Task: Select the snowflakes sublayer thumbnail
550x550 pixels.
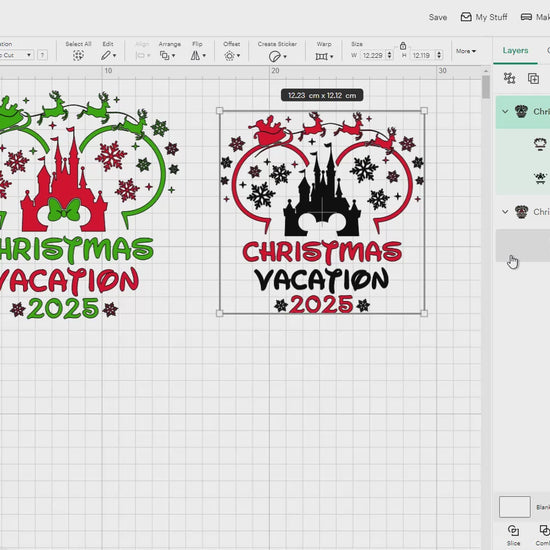Action: point(540,178)
